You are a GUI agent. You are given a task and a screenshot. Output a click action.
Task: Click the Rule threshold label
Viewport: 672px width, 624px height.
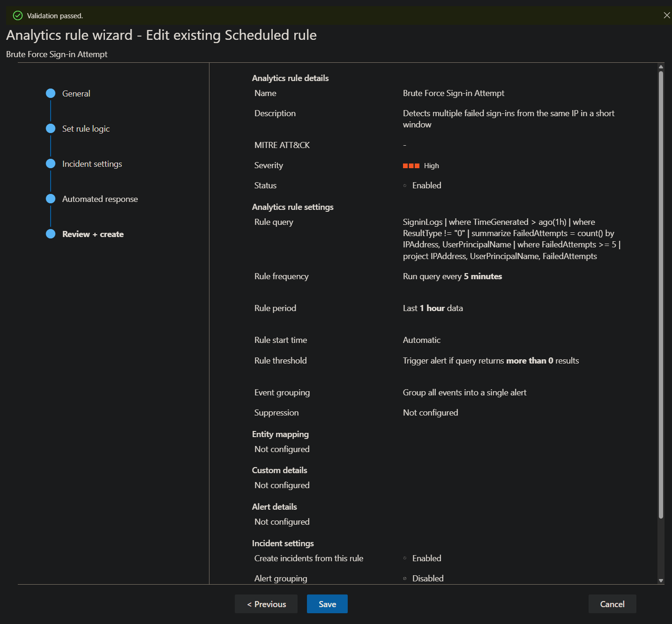click(280, 360)
